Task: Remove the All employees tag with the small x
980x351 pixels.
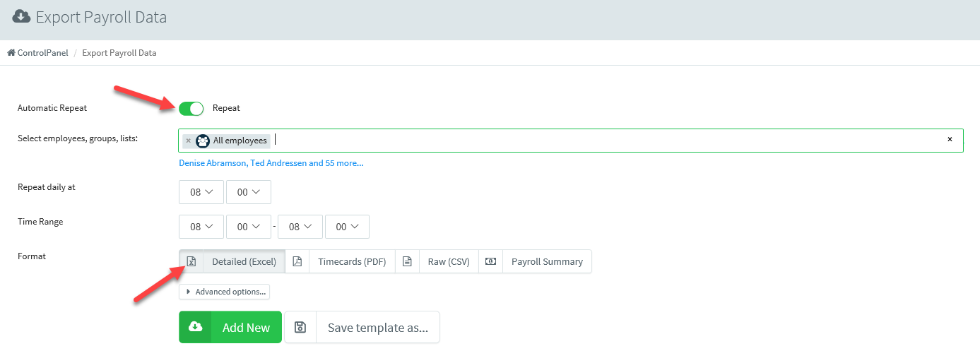Action: click(x=188, y=141)
